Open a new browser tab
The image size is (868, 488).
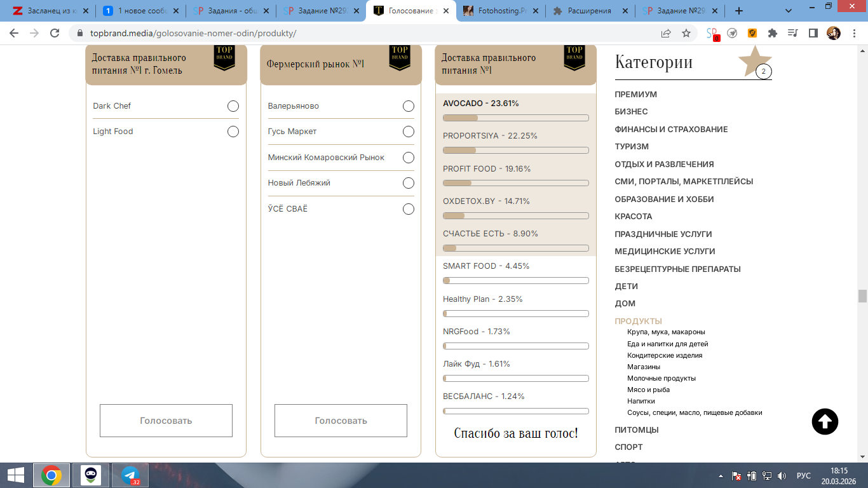click(738, 11)
